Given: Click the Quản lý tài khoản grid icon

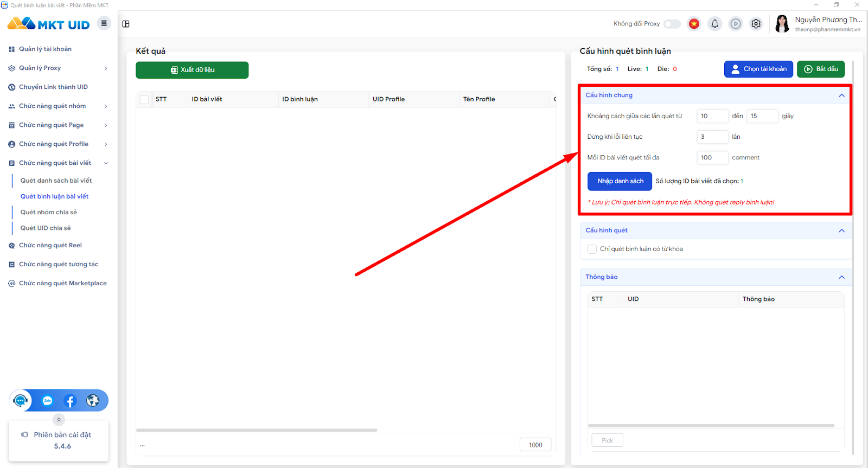Looking at the screenshot, I should coord(12,49).
